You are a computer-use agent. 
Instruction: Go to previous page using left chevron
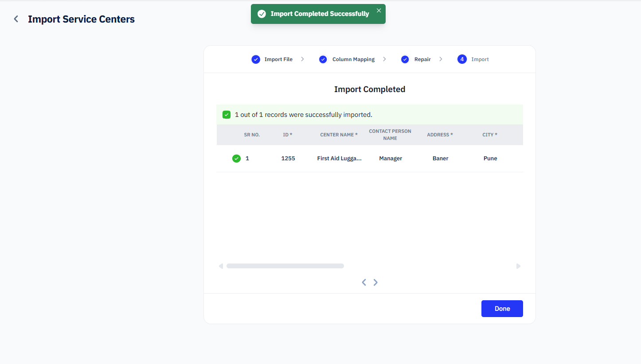point(364,283)
